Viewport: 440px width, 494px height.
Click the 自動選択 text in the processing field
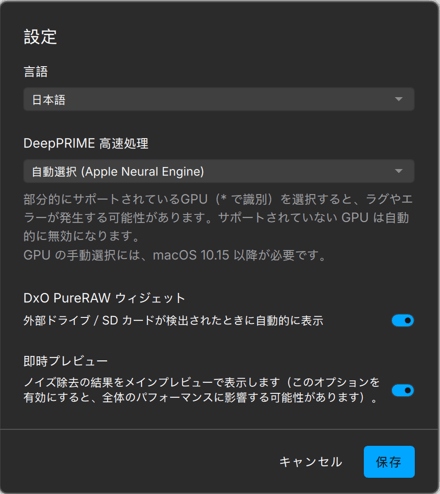coord(54,172)
